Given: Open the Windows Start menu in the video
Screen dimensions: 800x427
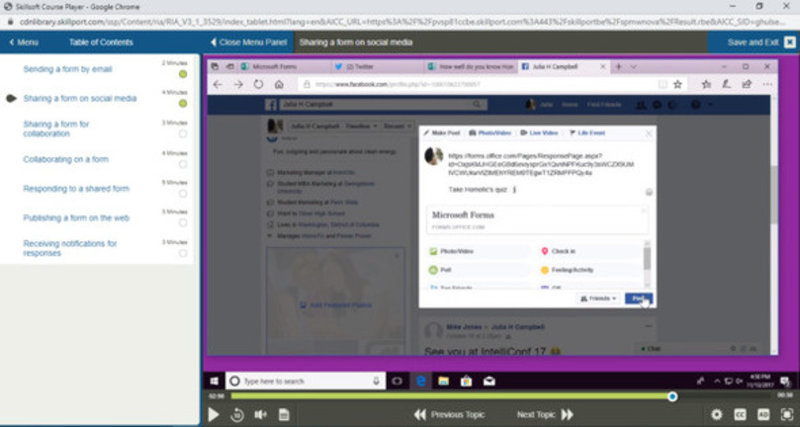Looking at the screenshot, I should tap(214, 381).
